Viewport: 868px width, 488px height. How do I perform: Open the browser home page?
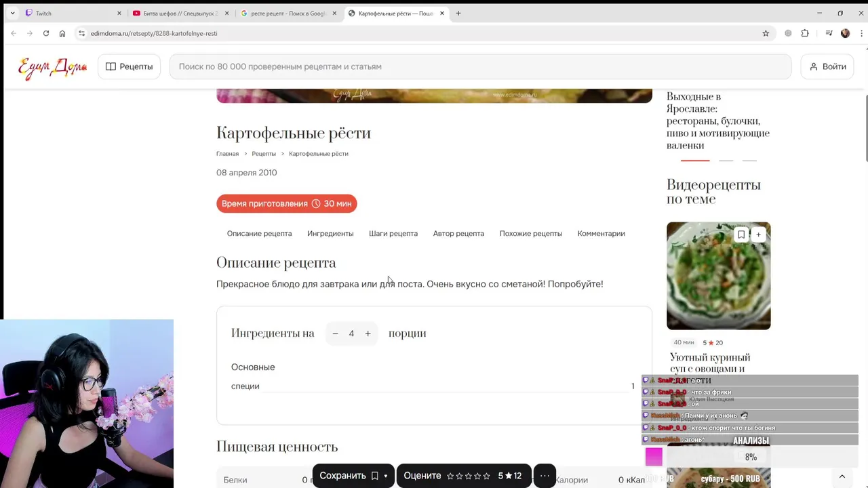(x=62, y=33)
